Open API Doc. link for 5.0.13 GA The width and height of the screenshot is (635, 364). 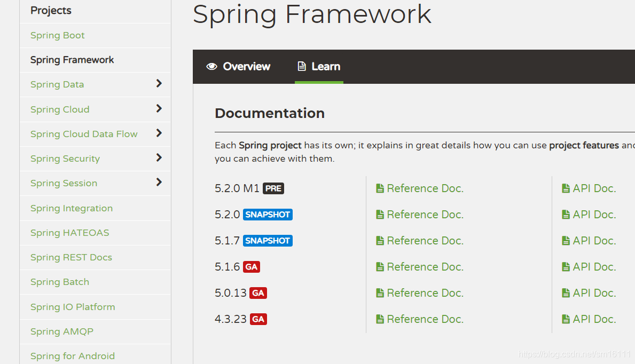click(594, 292)
